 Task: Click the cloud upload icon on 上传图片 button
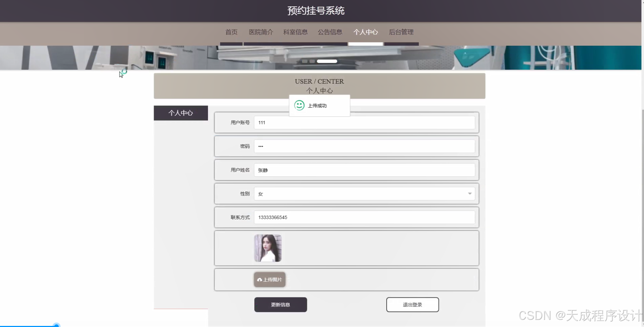point(259,279)
